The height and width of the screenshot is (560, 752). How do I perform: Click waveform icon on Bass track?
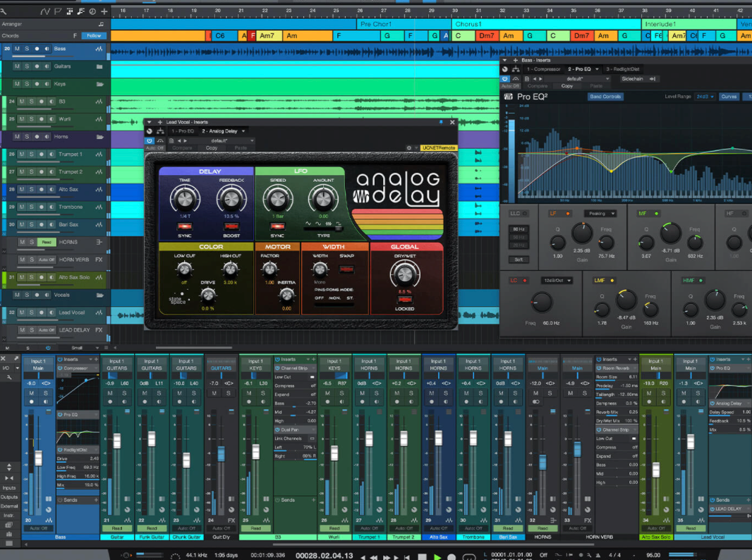tap(99, 49)
